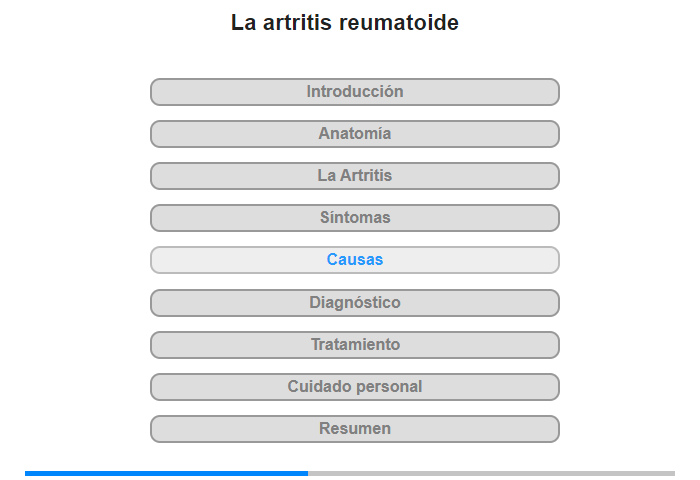Open the Introducción section
Image resolution: width=700 pixels, height=480 pixels.
354,92
